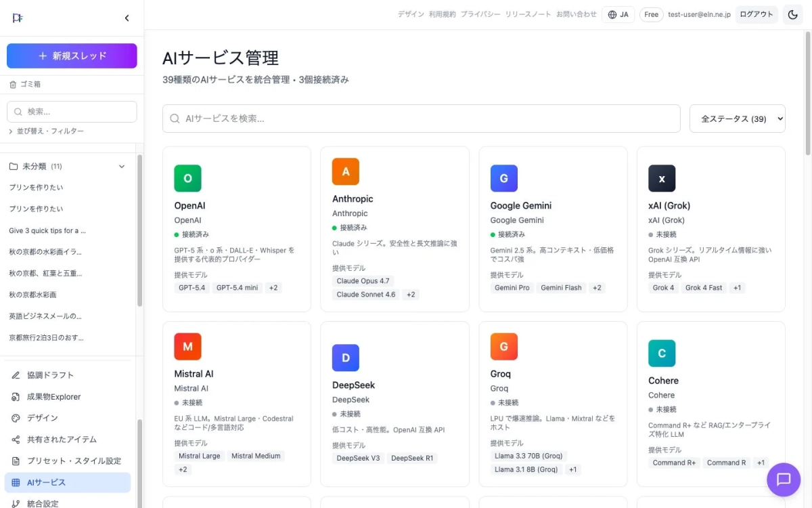
Task: Expand 並び替え・フィルター options
Action: [x=46, y=131]
